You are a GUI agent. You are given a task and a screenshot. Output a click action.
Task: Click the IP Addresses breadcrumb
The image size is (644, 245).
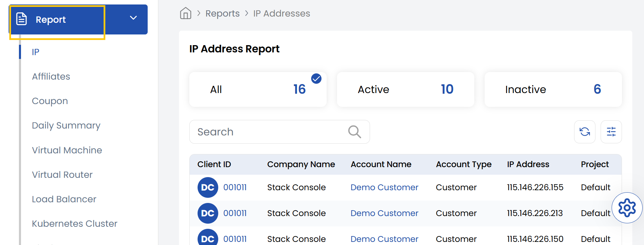click(x=282, y=13)
